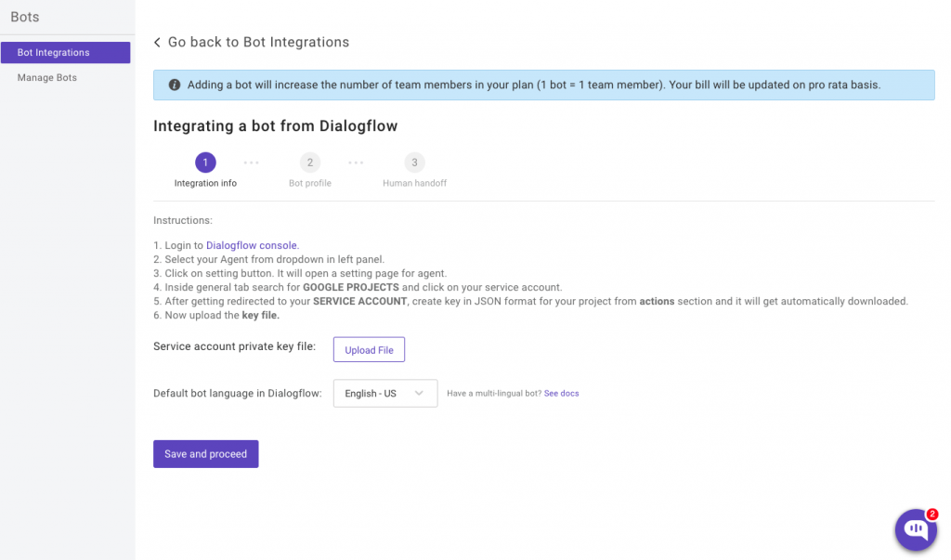Click 'Default bot language in Dialogflow:' label
Viewport: 951px width, 560px height.
tap(238, 393)
